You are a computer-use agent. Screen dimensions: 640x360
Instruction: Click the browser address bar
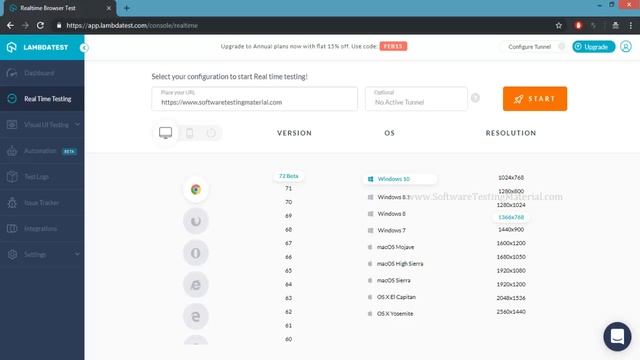point(302,25)
